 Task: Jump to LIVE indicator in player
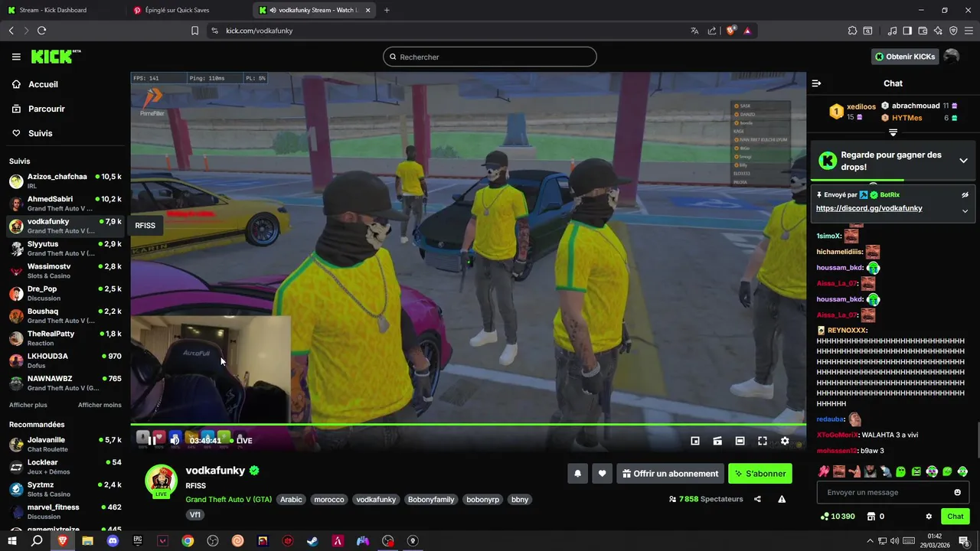click(x=240, y=441)
